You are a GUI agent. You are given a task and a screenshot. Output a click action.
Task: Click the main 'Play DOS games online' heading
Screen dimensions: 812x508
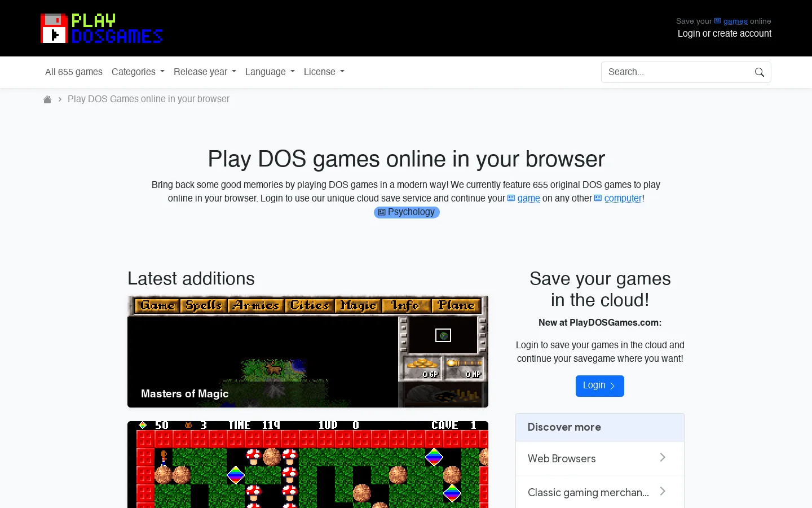[406, 159]
